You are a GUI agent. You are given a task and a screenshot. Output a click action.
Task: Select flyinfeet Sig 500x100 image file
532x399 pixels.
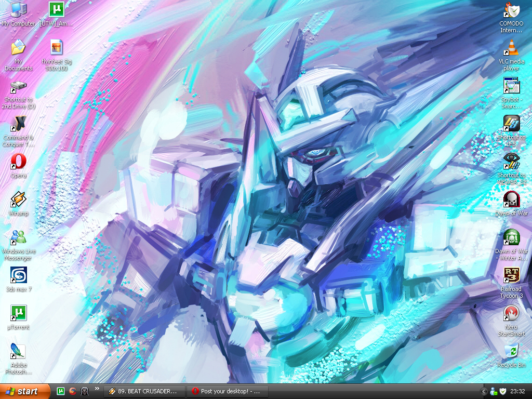(x=56, y=55)
